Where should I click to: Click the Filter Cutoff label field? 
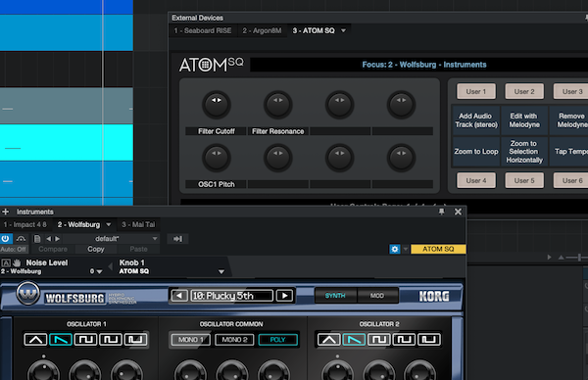tap(216, 131)
